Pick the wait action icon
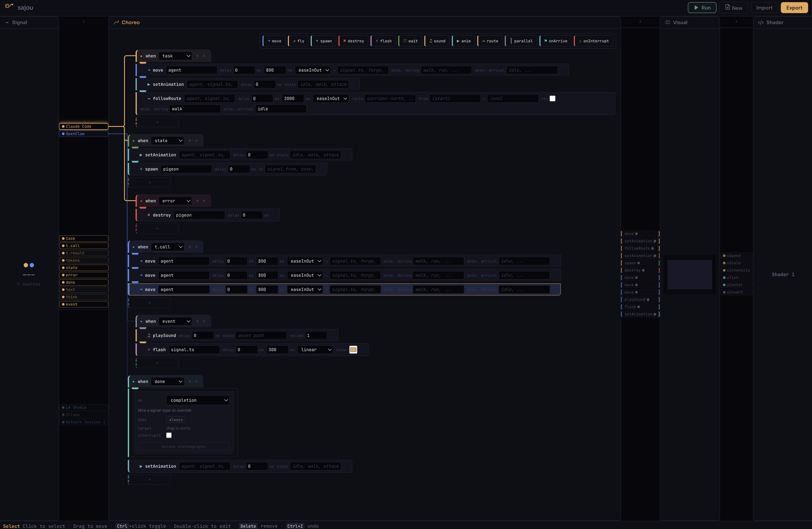Image resolution: width=812 pixels, height=529 pixels. 410,41
